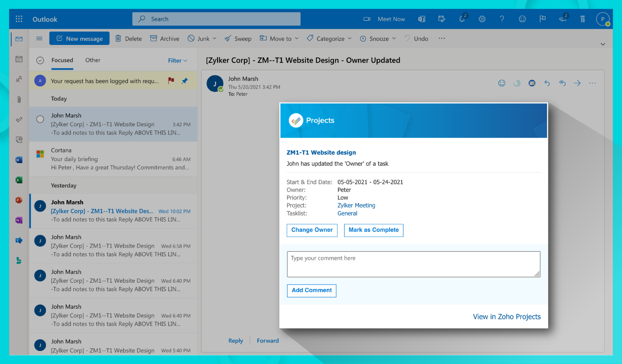The height and width of the screenshot is (364, 622).
Task: Open the To Do checkmark icon
Action: (19, 120)
